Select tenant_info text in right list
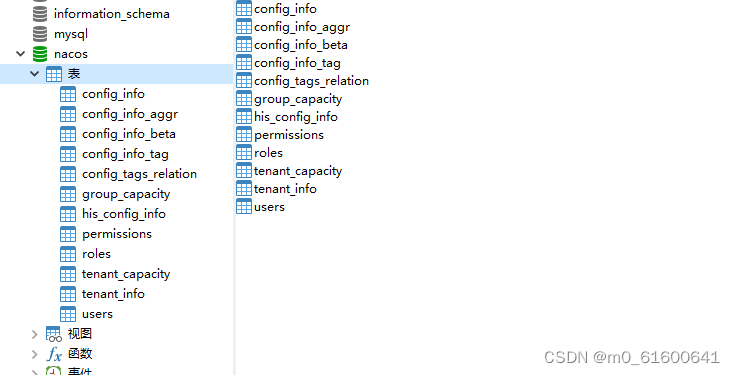The width and height of the screenshot is (735, 375). point(285,189)
